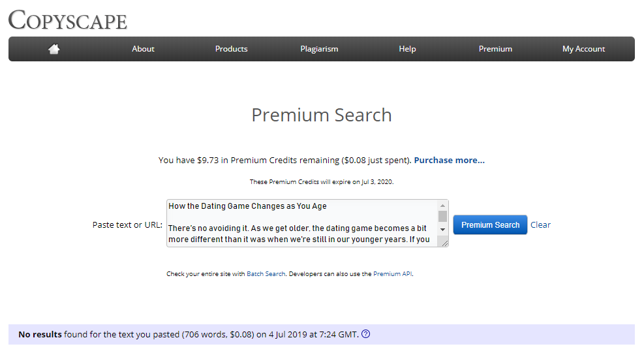Click the home icon in navigation bar
This screenshot has height=355, width=644.
[54, 49]
